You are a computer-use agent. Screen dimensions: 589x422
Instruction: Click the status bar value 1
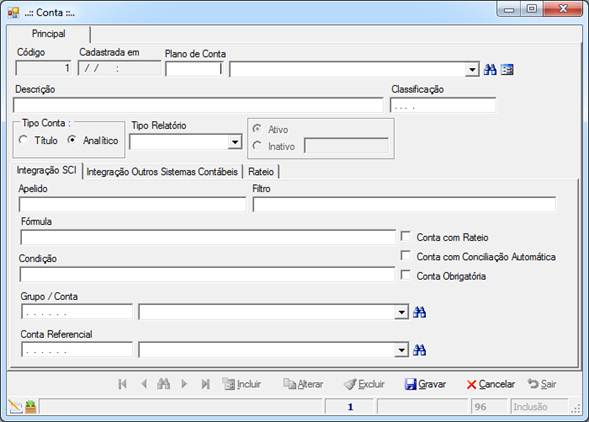(350, 407)
